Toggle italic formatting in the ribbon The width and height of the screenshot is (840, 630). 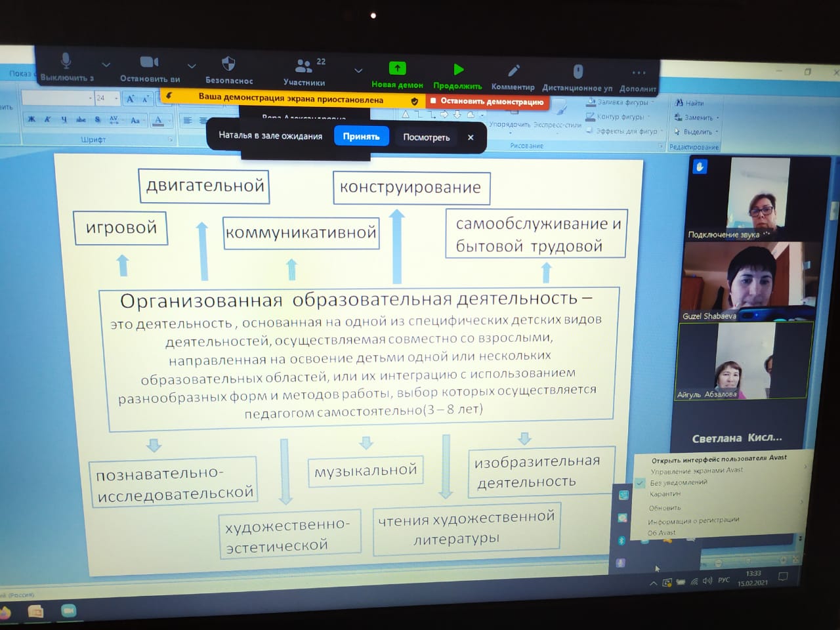coord(47,119)
